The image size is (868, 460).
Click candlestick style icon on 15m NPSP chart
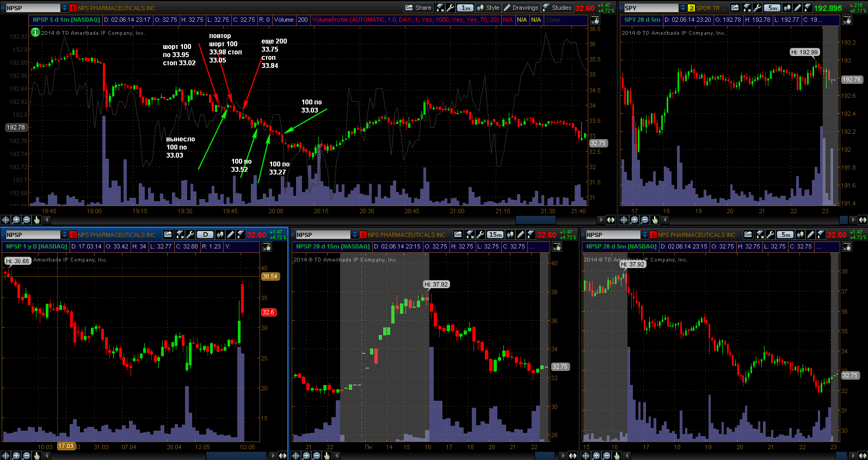(510, 234)
